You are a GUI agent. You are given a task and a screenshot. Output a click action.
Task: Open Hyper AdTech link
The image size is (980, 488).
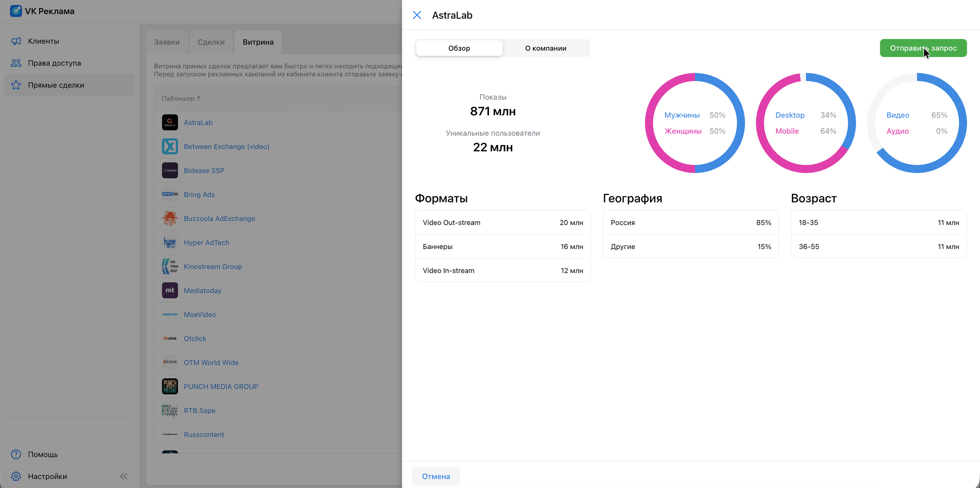(206, 242)
